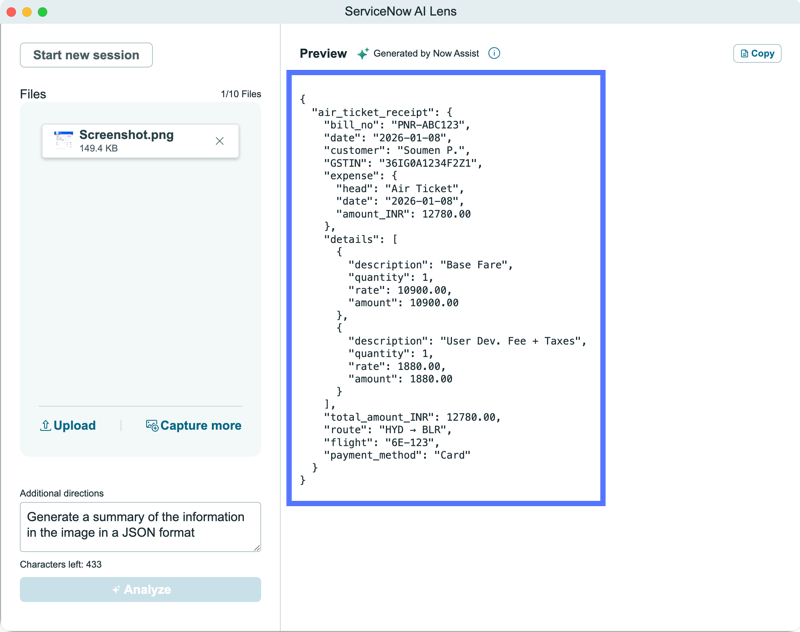The width and height of the screenshot is (800, 632).
Task: Click the Now Assist sparkle icon
Action: click(x=363, y=54)
